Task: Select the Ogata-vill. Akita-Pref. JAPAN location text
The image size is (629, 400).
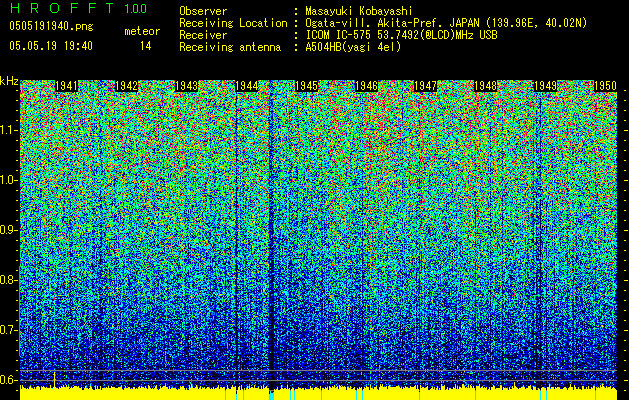Action: tap(446, 23)
